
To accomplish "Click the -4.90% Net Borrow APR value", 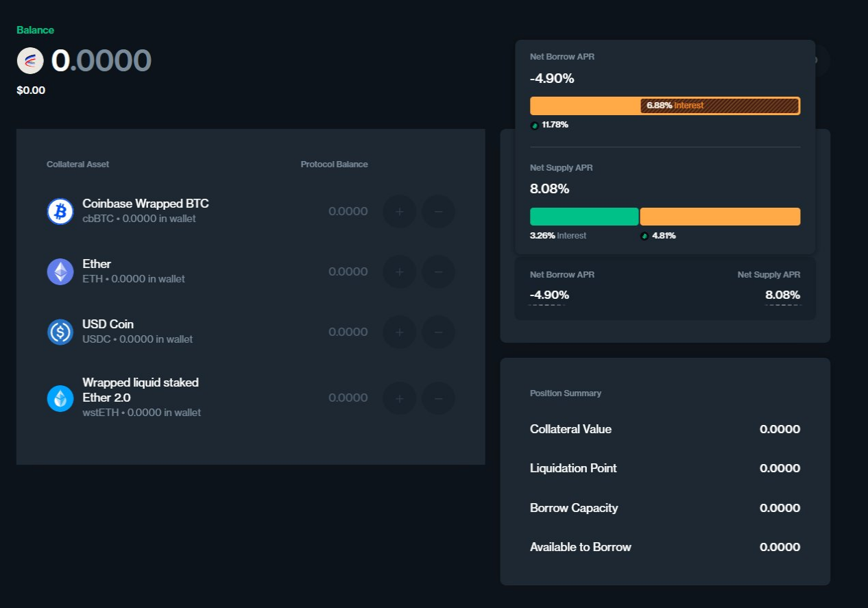I will tap(549, 295).
